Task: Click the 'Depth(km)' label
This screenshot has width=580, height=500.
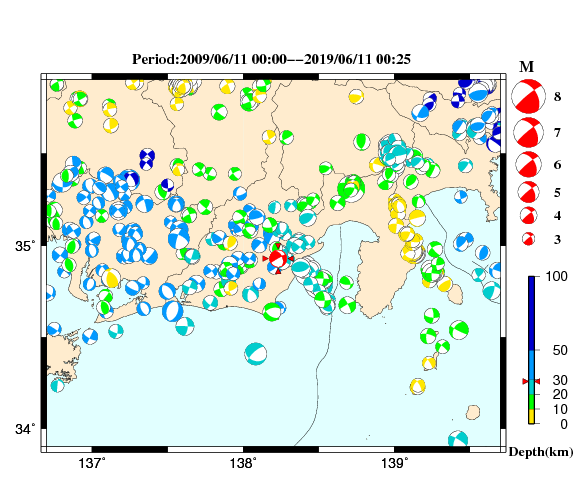Action: coord(541,452)
